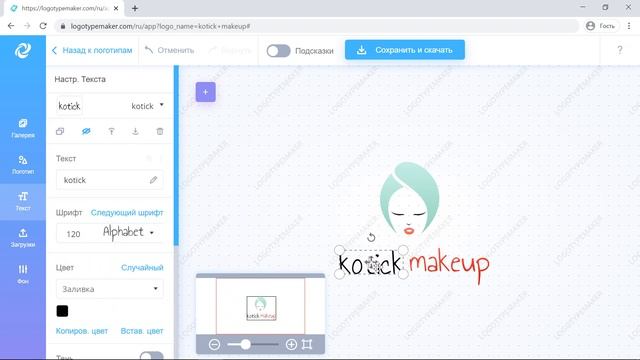Click Back to logotypes link
This screenshot has height=360, width=640.
point(92,50)
